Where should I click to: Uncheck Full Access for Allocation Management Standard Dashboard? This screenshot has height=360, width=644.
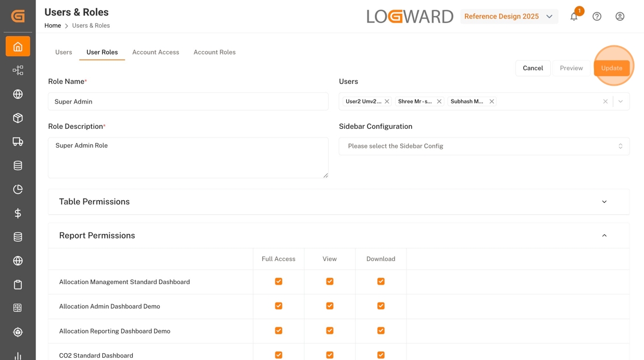coord(278,282)
